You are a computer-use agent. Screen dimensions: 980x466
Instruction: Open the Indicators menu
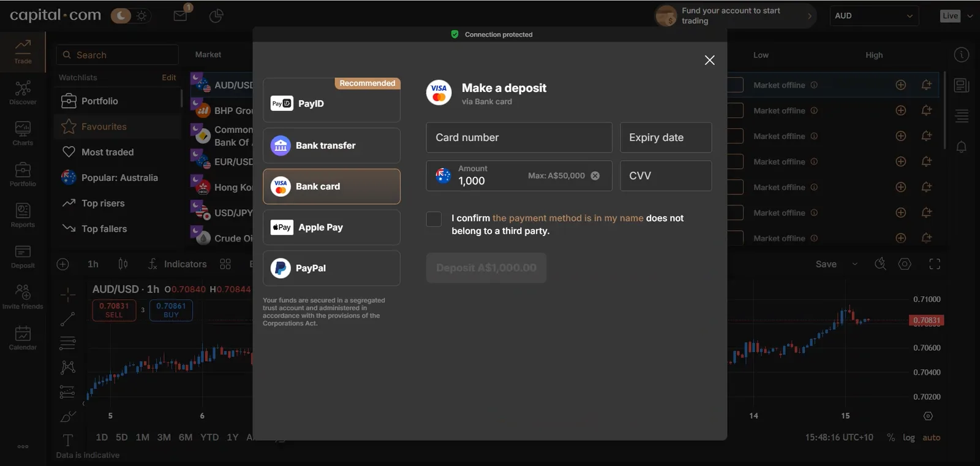point(178,264)
